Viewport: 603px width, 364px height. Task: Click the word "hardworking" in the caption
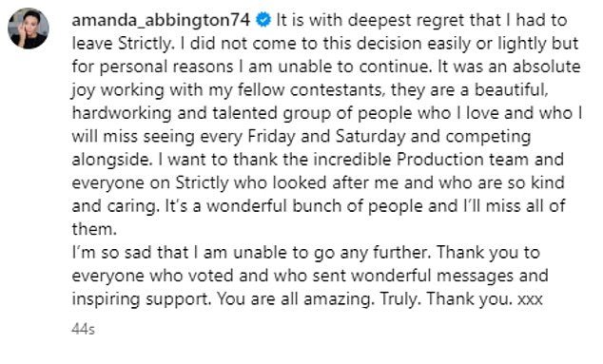pos(122,113)
